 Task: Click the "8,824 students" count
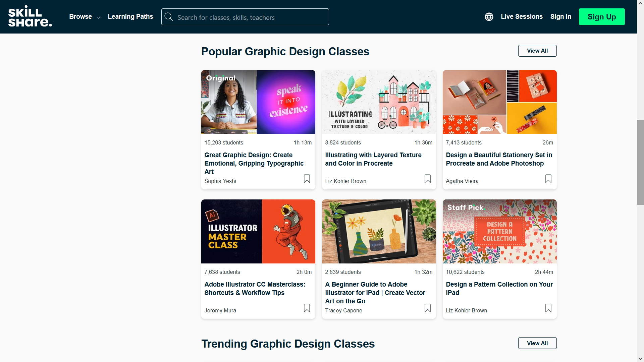pyautogui.click(x=343, y=142)
